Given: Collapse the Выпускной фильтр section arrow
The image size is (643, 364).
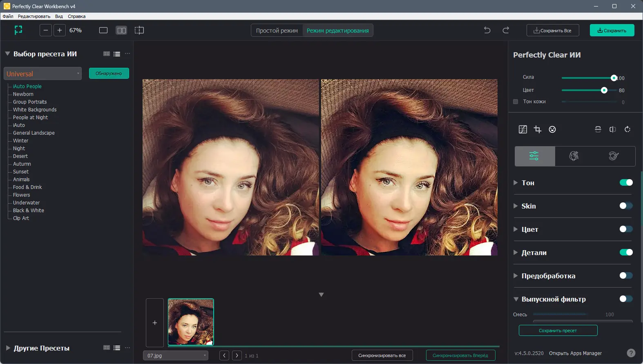Looking at the screenshot, I should (x=516, y=299).
